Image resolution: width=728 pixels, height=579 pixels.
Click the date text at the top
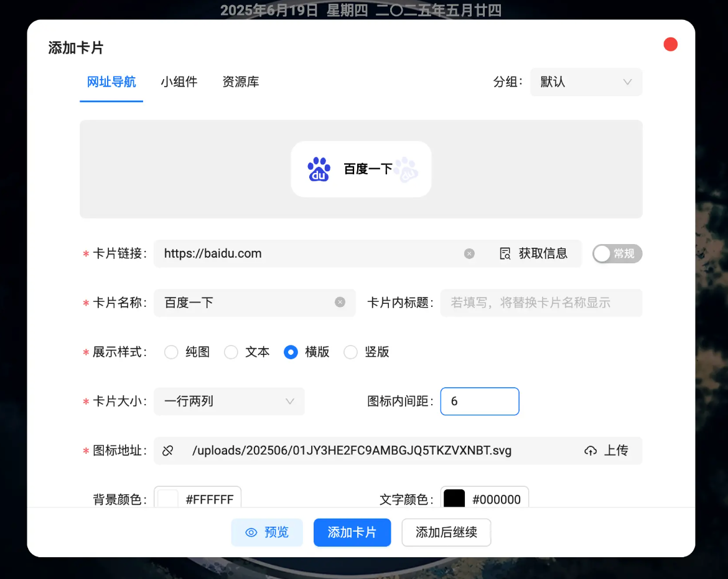point(361,10)
